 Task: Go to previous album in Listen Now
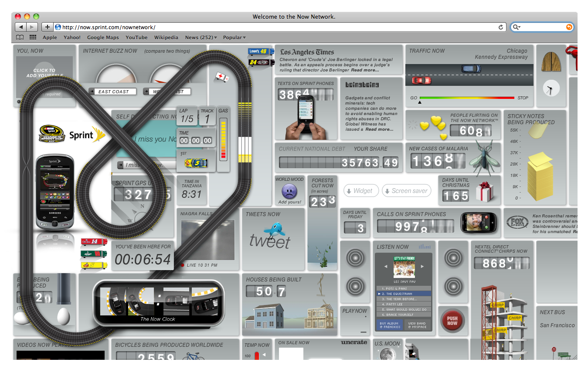(385, 266)
